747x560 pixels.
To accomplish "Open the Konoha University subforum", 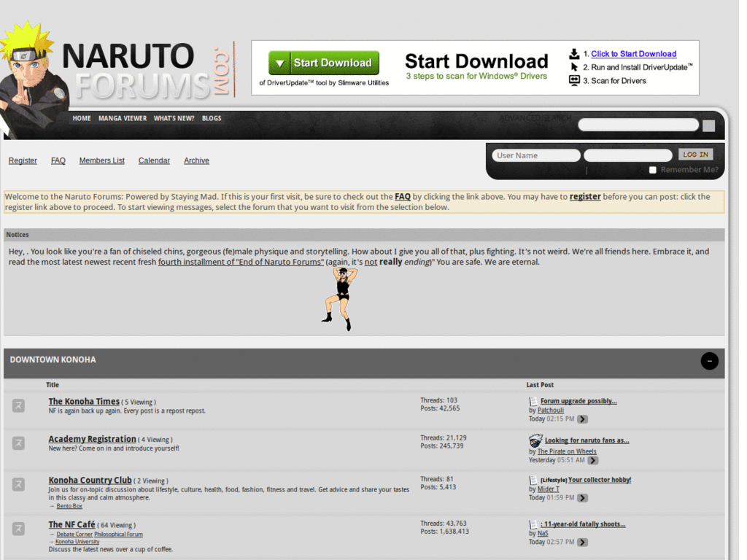I will pos(77,542).
